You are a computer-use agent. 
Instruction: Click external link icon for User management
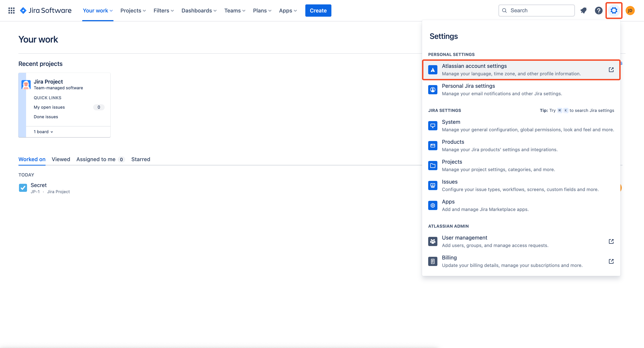coord(611,241)
